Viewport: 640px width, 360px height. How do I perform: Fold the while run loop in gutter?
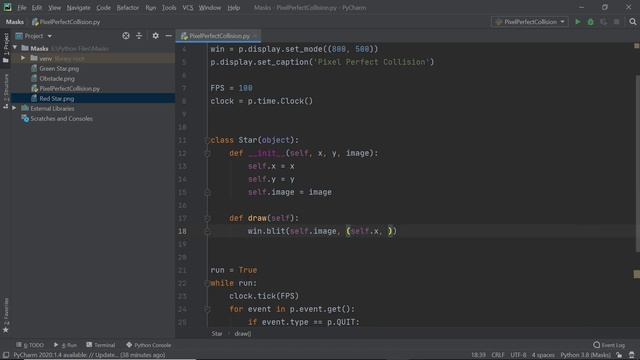tap(207, 283)
